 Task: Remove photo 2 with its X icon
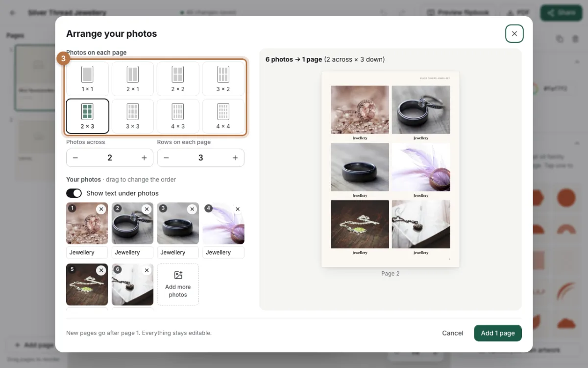[x=147, y=210]
